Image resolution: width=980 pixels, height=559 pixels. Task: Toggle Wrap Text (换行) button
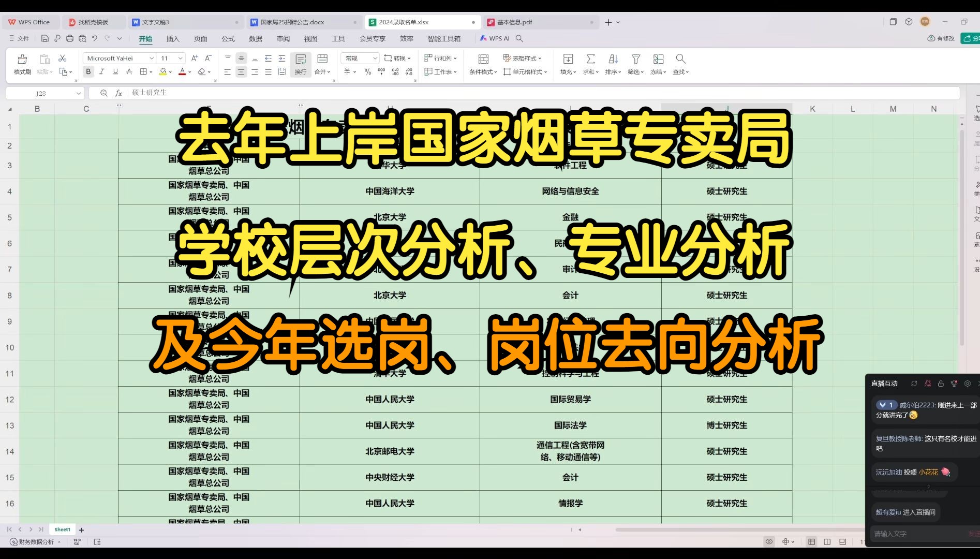coord(301,65)
